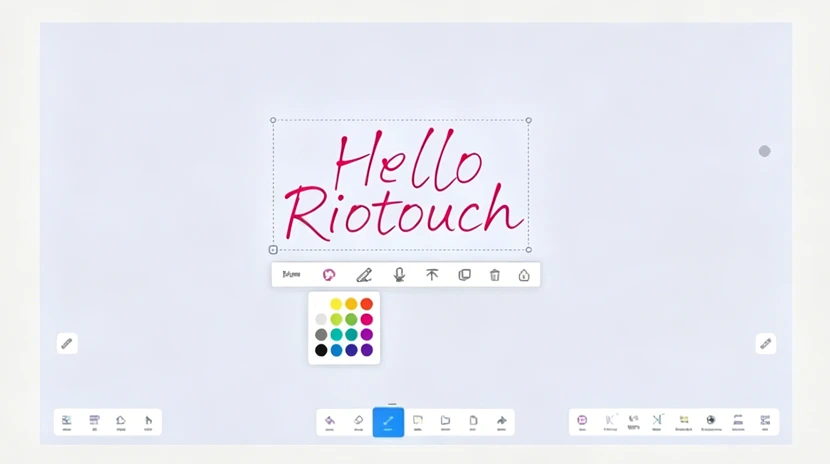The width and height of the screenshot is (830, 464).
Task: Click the dark globe icon in bottom-right toolbar
Action: (711, 421)
